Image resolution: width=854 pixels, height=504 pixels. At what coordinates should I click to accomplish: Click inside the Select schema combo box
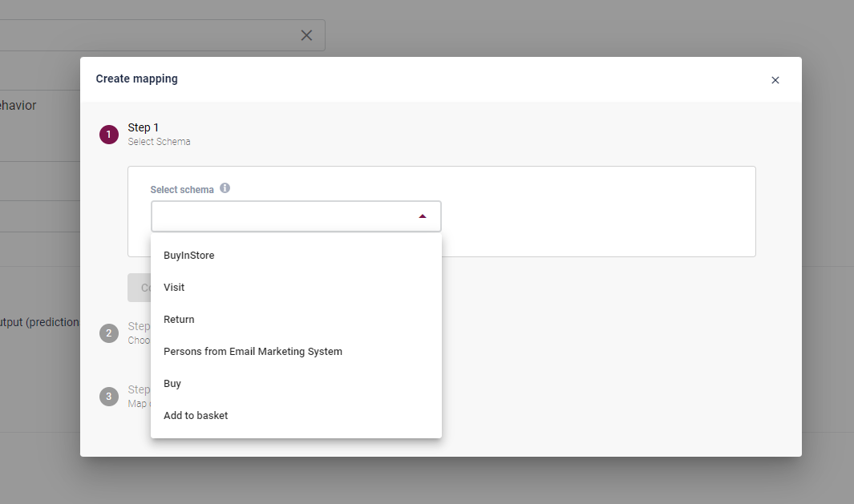(x=281, y=216)
